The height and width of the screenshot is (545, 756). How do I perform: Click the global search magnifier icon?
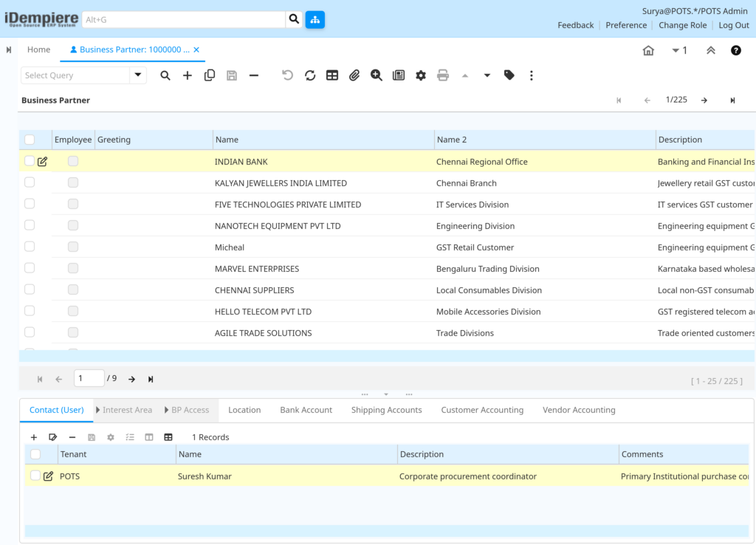pyautogui.click(x=294, y=19)
